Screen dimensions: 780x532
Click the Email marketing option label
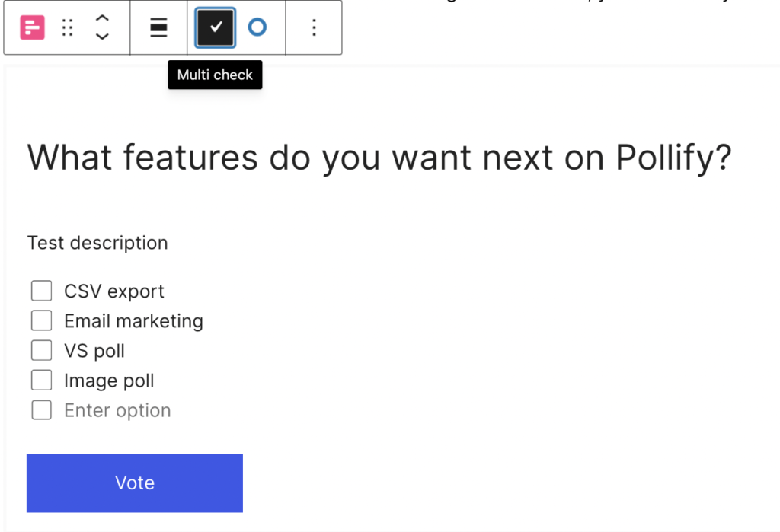[133, 321]
